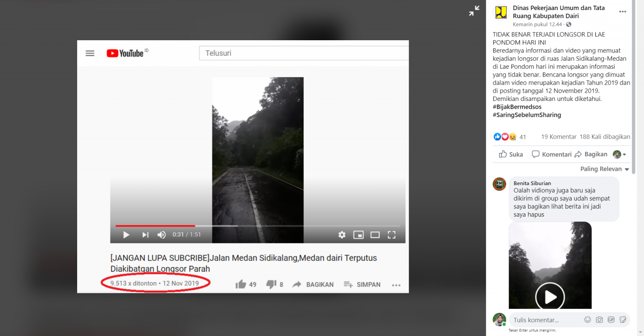Viewport: 644px width, 336px height.
Task: Attach a photo with the camera icon
Action: 599,320
